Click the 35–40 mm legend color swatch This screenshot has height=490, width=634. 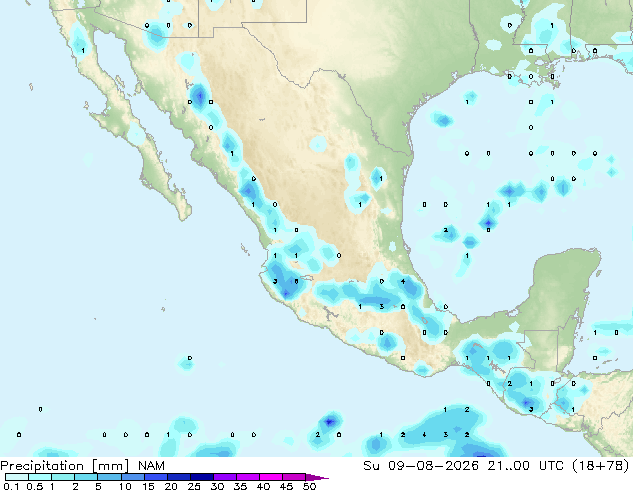(248, 477)
